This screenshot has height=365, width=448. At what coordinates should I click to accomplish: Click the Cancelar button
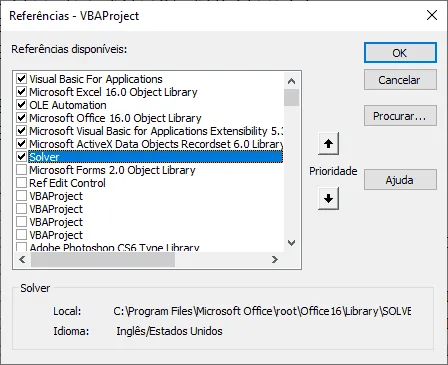pos(400,80)
